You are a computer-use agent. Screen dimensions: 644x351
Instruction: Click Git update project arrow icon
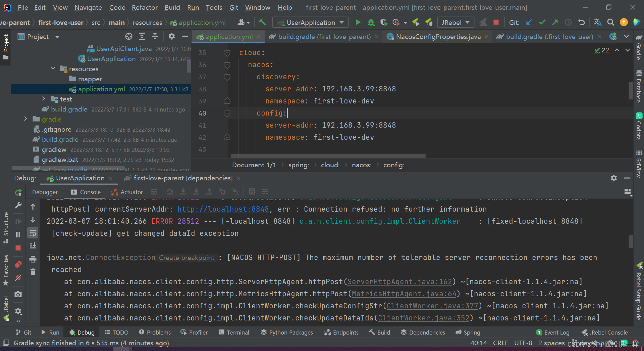click(x=529, y=23)
